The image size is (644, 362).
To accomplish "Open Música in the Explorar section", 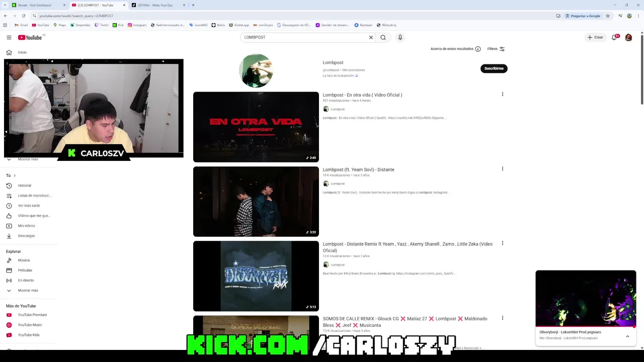I will pyautogui.click(x=29, y=260).
